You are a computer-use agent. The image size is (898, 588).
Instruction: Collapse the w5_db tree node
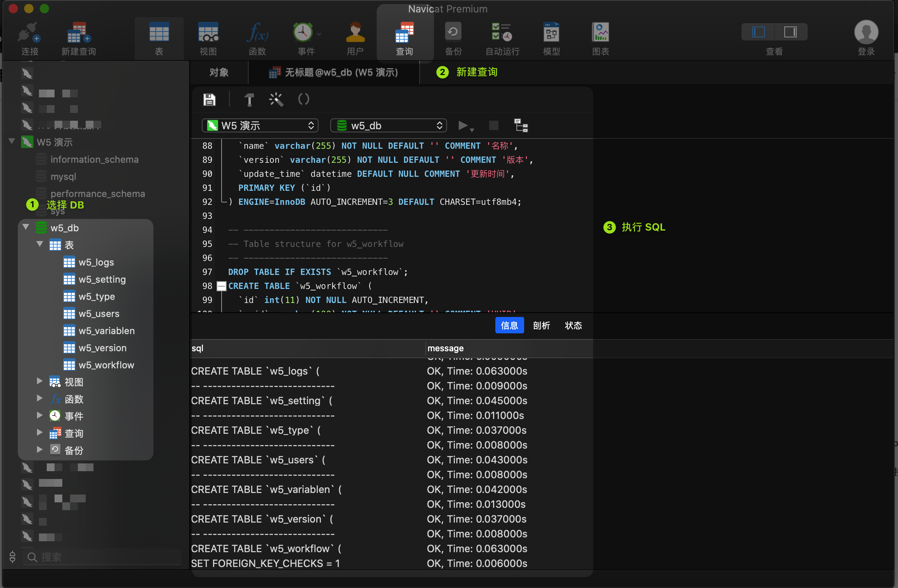coord(26,227)
